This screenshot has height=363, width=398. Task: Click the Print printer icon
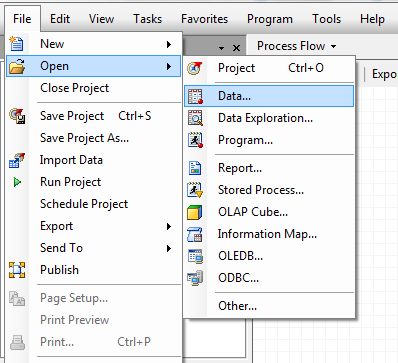17,342
